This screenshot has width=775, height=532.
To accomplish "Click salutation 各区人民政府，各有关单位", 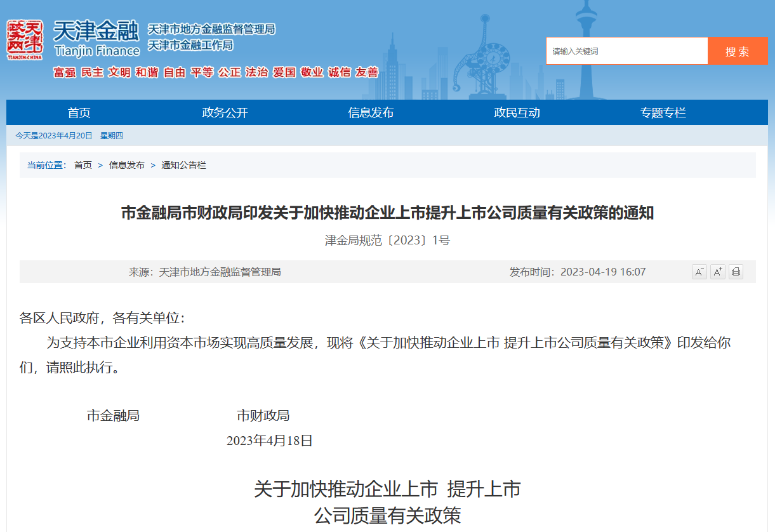I will click(x=102, y=317).
